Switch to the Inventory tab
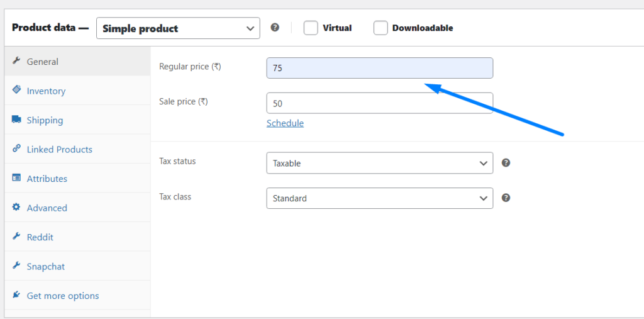 point(77,91)
